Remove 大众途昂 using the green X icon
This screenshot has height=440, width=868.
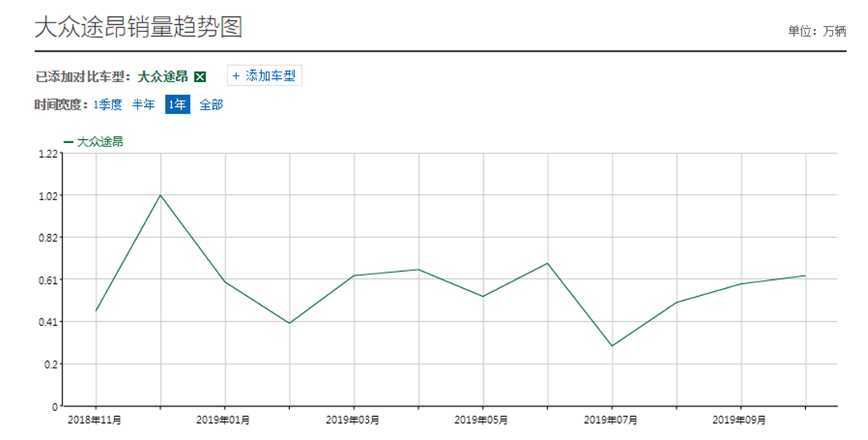point(200,77)
